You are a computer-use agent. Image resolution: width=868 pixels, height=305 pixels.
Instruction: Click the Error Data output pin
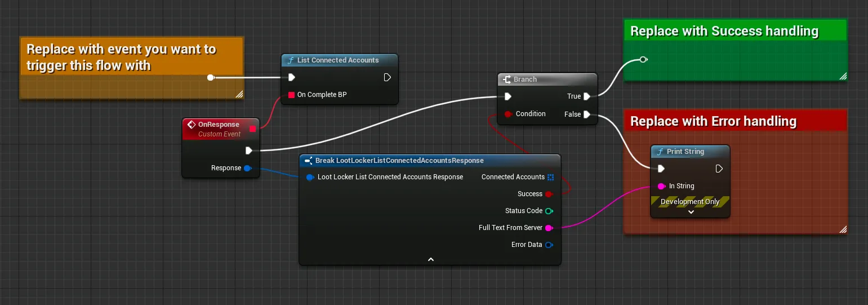549,245
